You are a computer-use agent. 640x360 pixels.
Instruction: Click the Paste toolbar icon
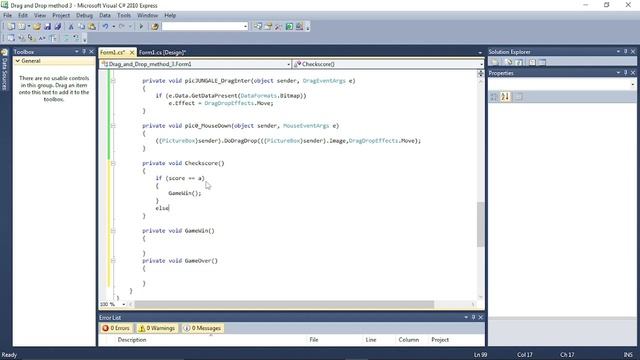point(92,27)
